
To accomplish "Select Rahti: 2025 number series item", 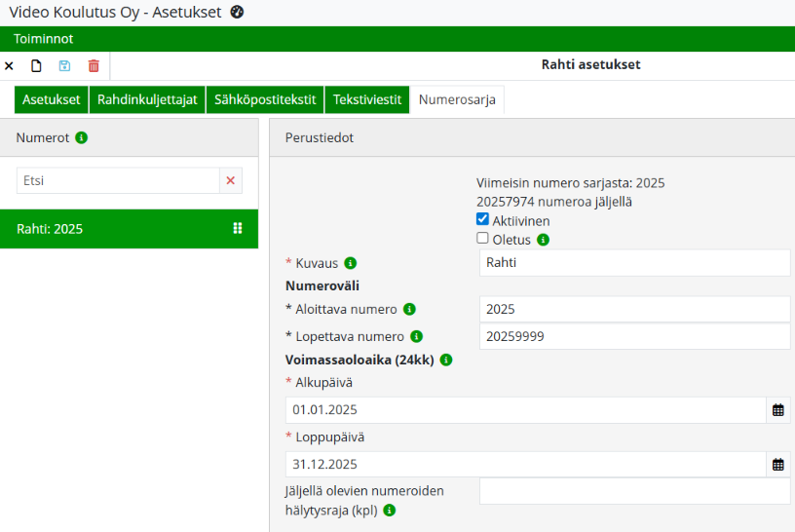I will click(x=117, y=229).
